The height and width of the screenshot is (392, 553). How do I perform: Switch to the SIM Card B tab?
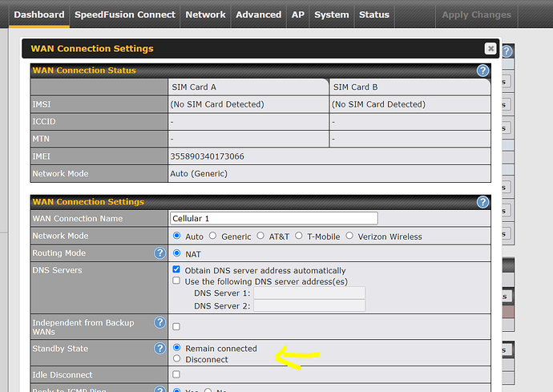pos(355,87)
